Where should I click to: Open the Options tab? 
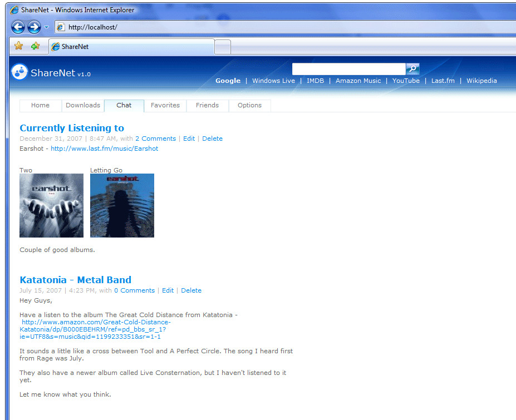250,106
